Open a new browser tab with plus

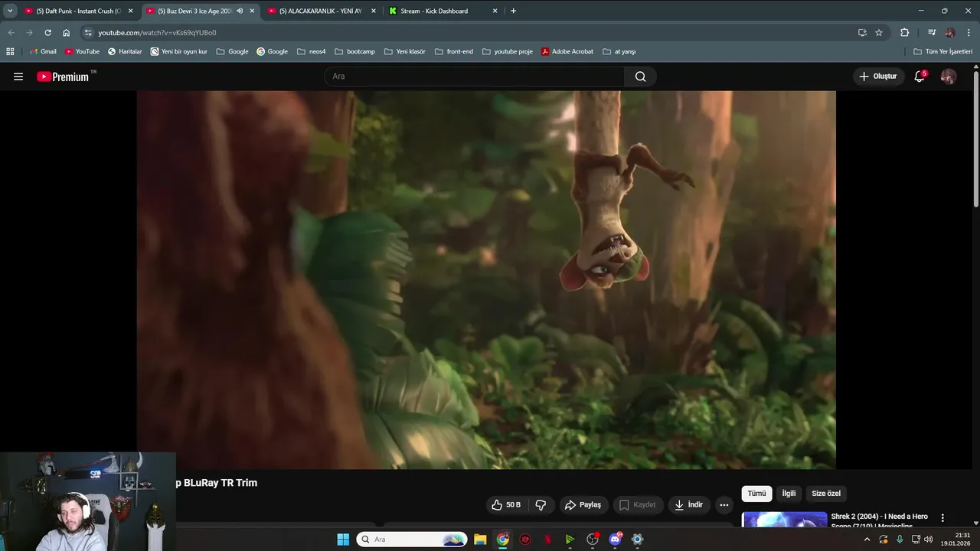(513, 11)
